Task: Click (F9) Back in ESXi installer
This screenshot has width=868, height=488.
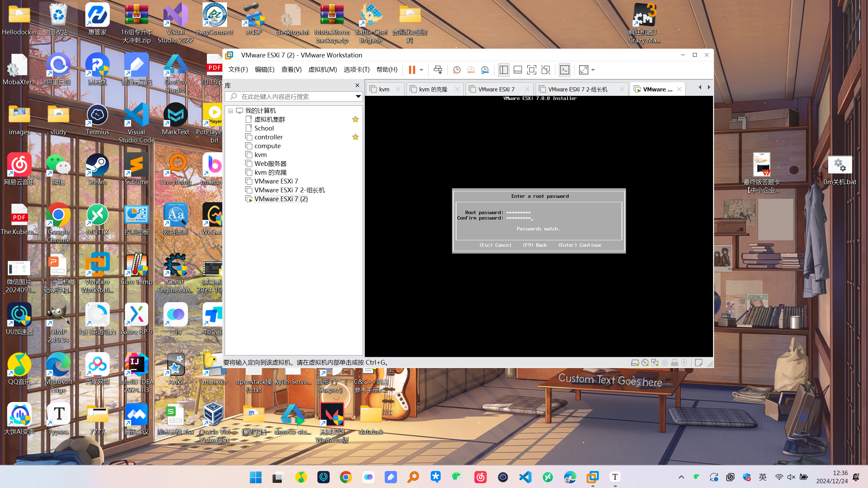Action: [x=535, y=245]
